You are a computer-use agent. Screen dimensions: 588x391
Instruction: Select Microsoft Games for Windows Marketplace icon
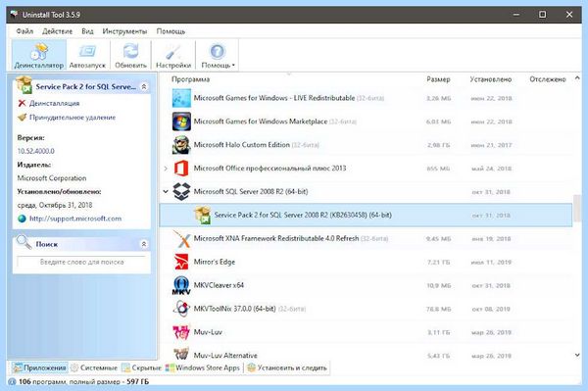pos(181,122)
